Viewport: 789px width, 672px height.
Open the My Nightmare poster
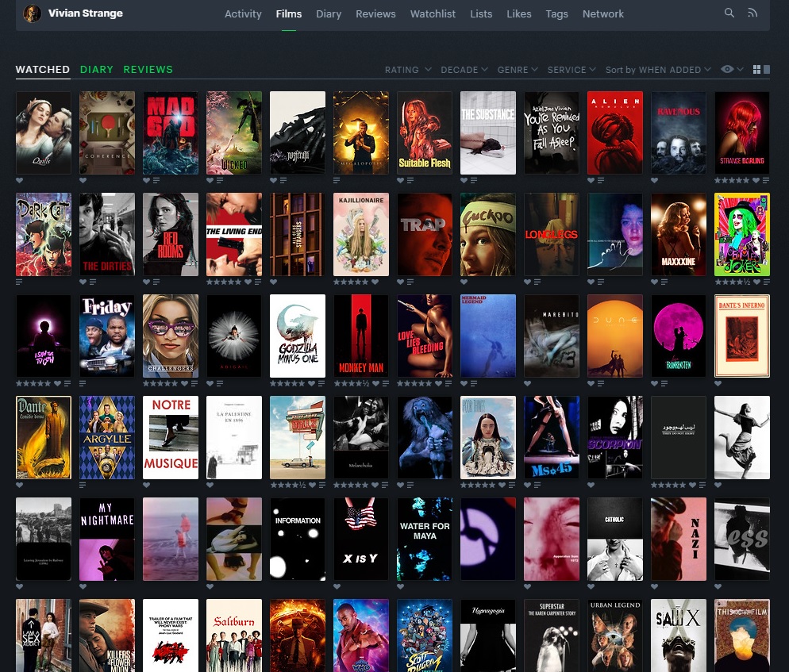point(106,540)
